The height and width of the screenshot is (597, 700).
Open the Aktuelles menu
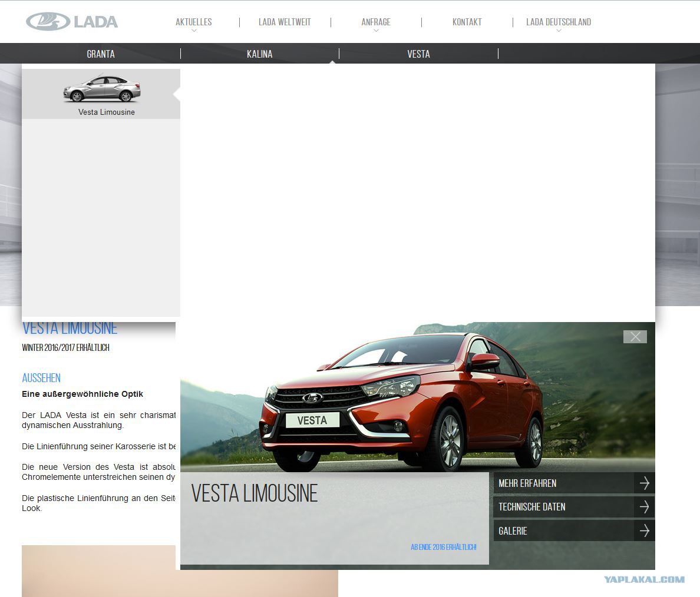[x=194, y=22]
